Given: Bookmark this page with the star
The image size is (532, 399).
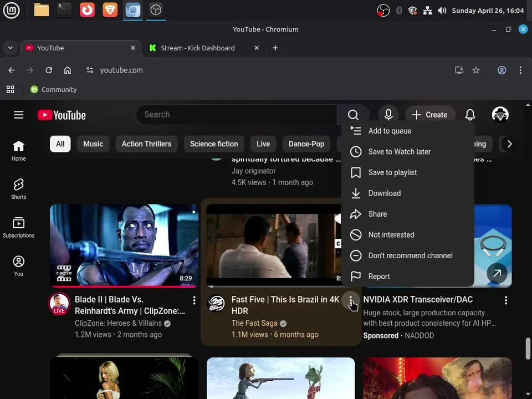Looking at the screenshot, I should tap(475, 70).
